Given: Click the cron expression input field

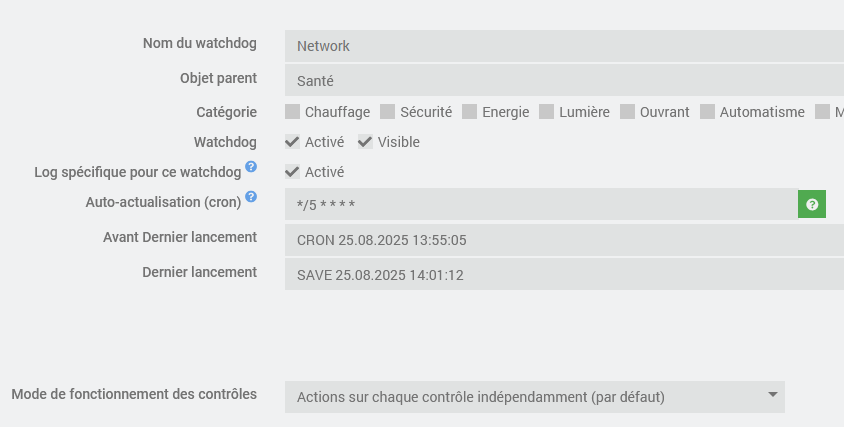Looking at the screenshot, I should point(540,205).
